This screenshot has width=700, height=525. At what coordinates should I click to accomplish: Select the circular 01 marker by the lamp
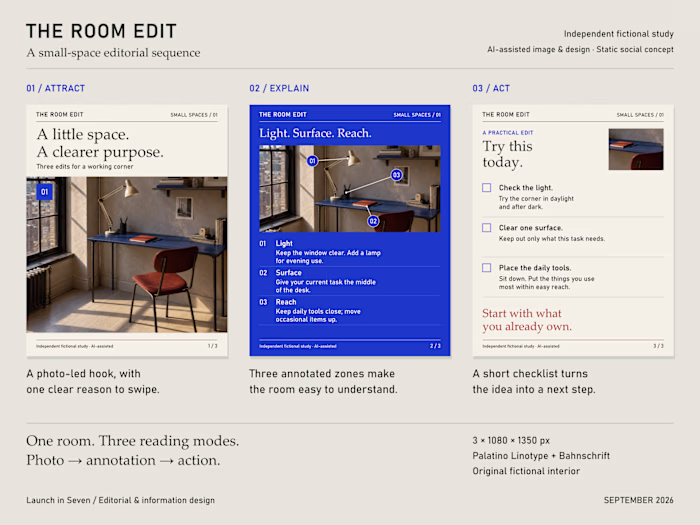[312, 161]
